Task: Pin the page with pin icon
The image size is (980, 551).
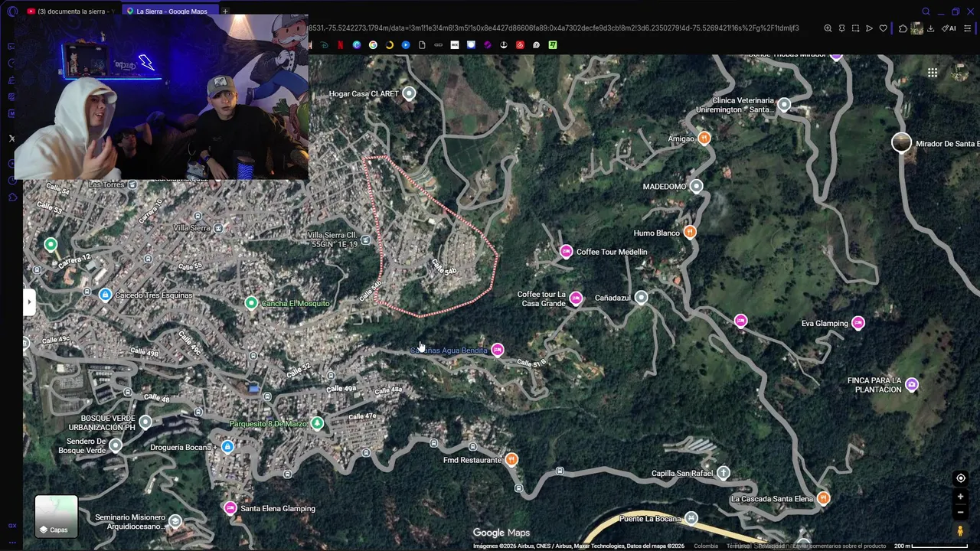Action: point(841,28)
